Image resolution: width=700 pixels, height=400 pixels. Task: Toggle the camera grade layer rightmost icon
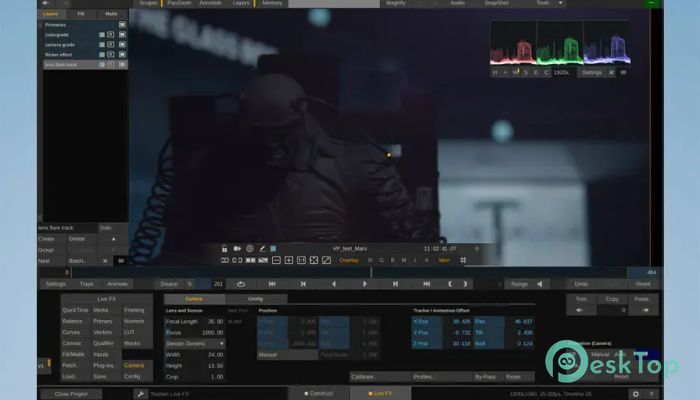[x=122, y=45]
